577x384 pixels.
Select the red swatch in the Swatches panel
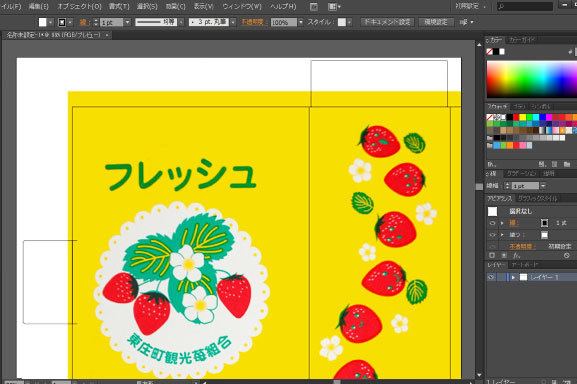click(x=516, y=117)
